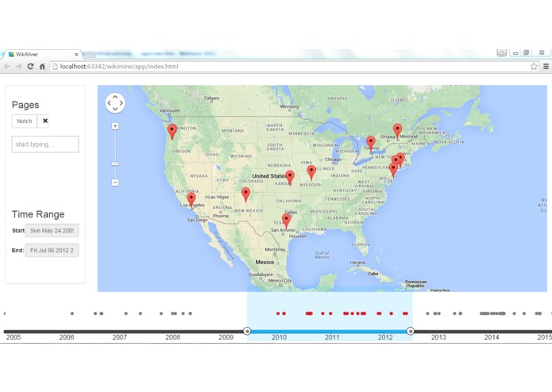Click the address bar URL

[x=119, y=67]
